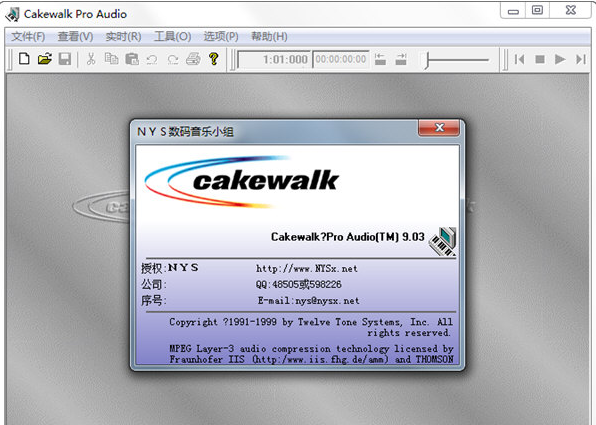Save the project using the floppy disk icon
This screenshot has width=596, height=425.
[65, 59]
